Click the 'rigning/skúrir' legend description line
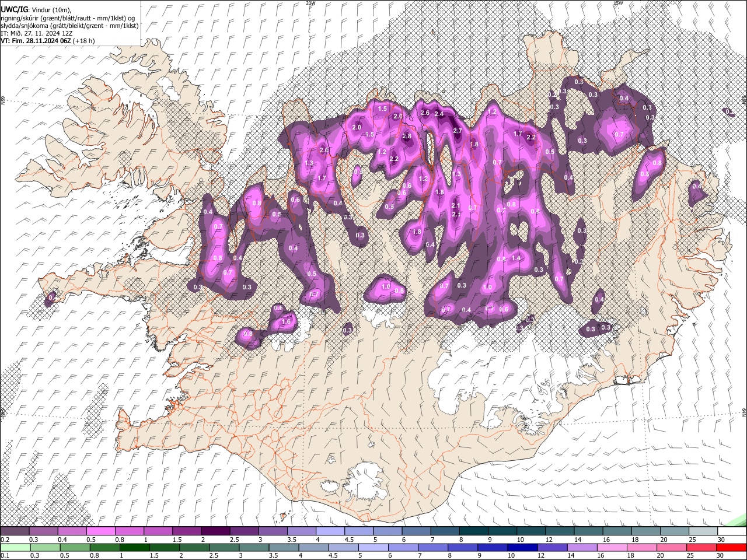This screenshot has height=560, width=747. tap(68, 18)
